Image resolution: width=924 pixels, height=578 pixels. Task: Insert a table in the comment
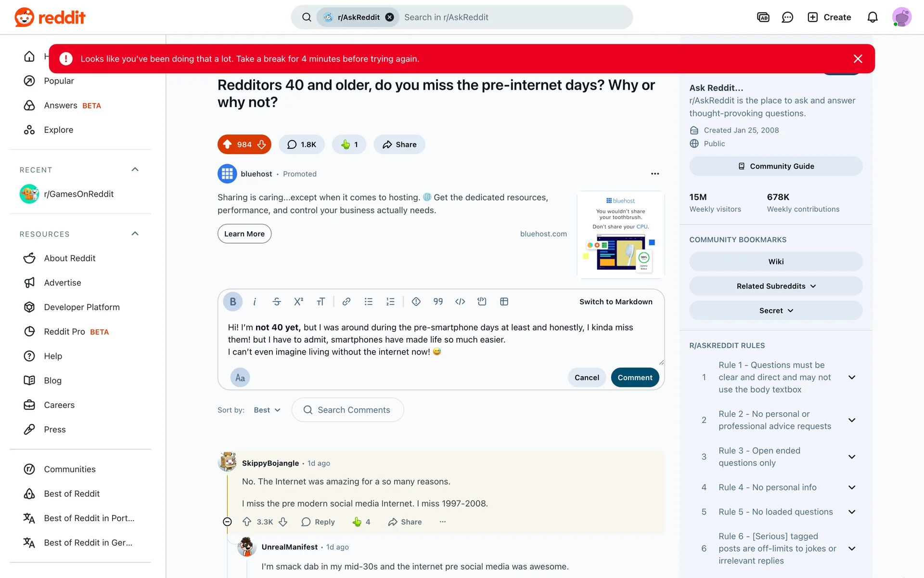tap(504, 302)
